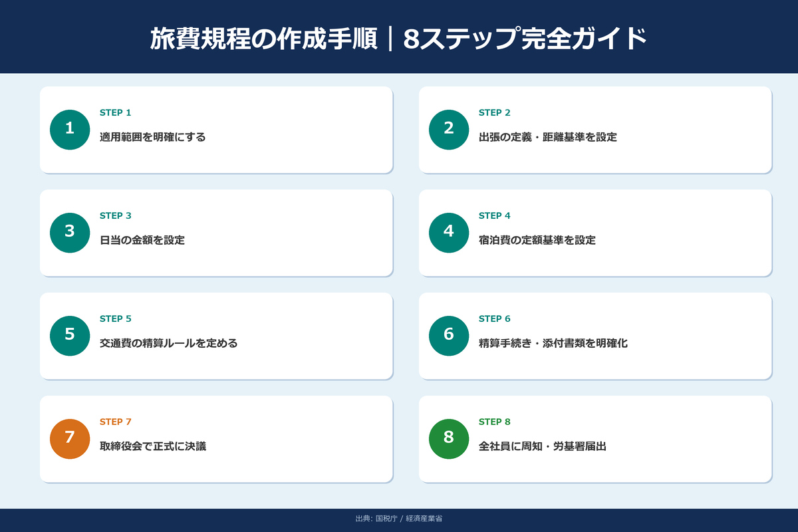The width and height of the screenshot is (798, 532).
Task: Click 交通費の精算ルールを定める text
Action: click(168, 344)
